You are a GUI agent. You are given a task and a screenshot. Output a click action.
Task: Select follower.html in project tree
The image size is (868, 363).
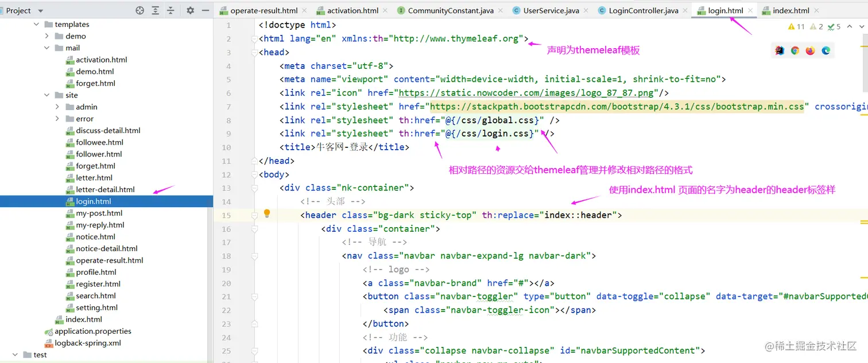[99, 154]
